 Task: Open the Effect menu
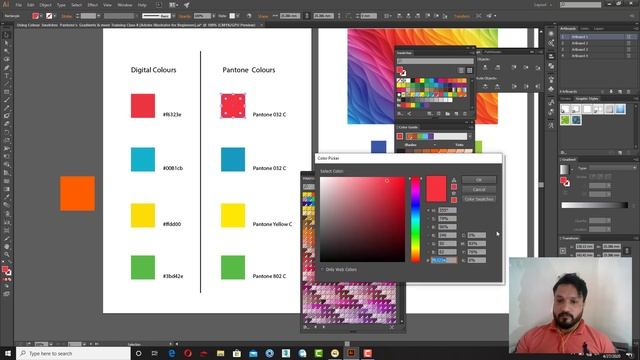click(93, 5)
